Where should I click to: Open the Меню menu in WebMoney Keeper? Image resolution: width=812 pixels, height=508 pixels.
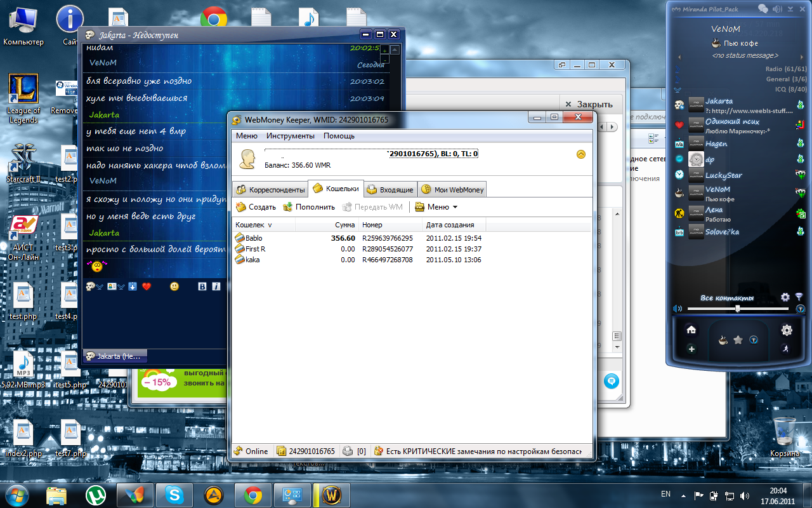246,136
